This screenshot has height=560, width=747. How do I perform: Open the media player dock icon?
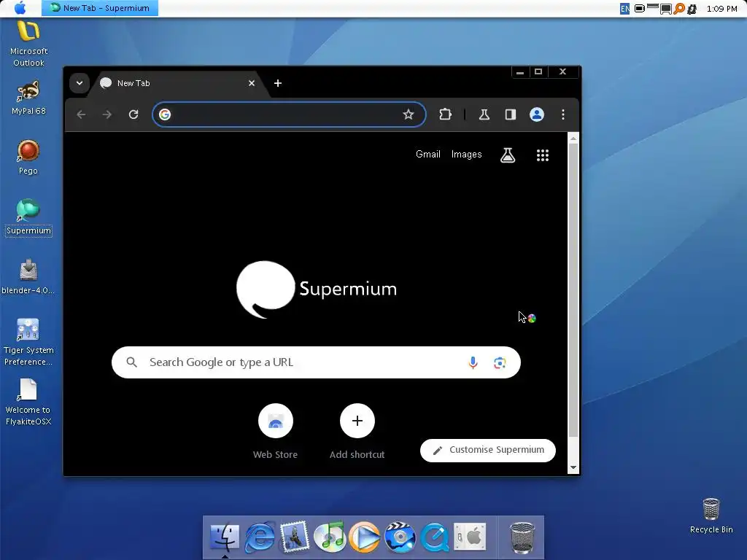[365, 537]
